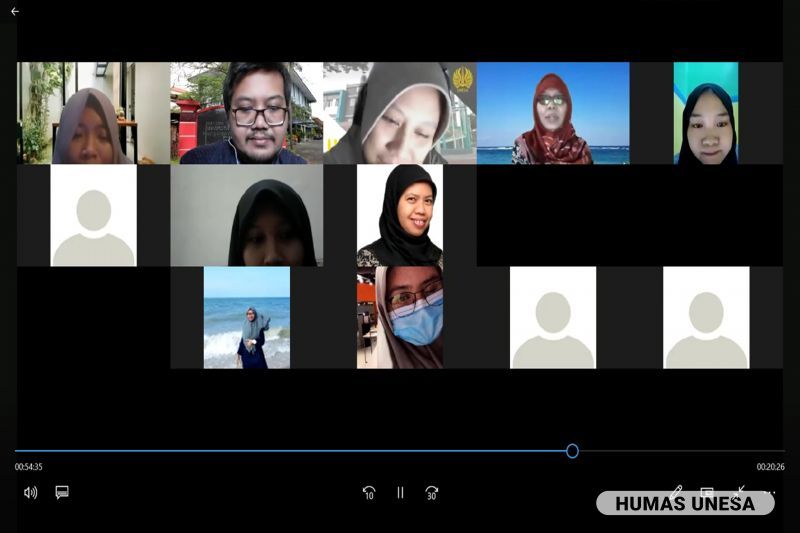Click the remaining time 00:20:26
The height and width of the screenshot is (533, 800).
coord(770,467)
